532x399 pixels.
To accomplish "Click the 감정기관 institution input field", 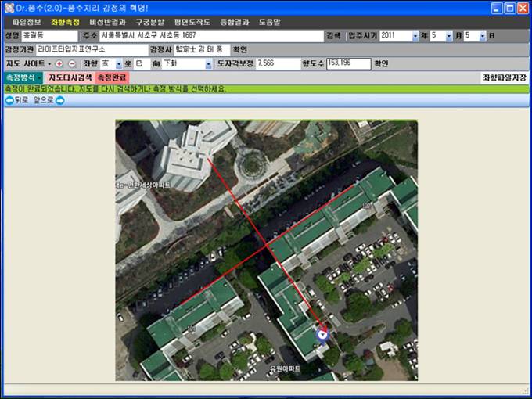I will click(92, 49).
